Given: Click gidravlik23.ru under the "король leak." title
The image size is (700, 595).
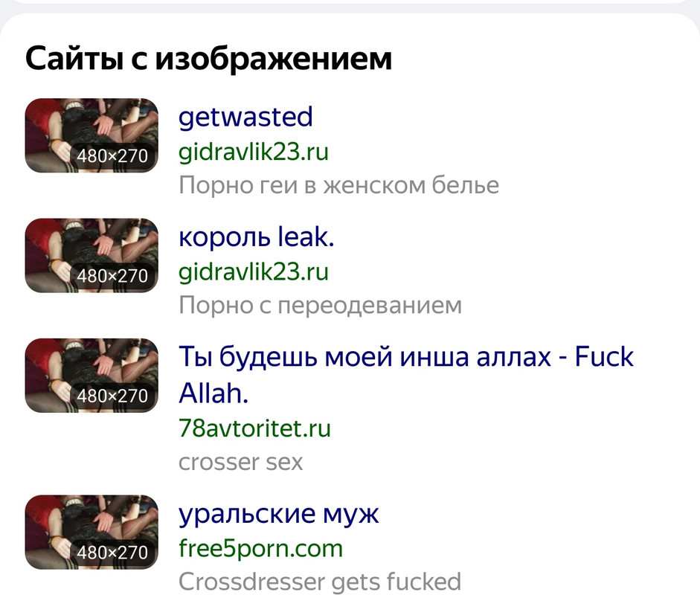Looking at the screenshot, I should [254, 271].
